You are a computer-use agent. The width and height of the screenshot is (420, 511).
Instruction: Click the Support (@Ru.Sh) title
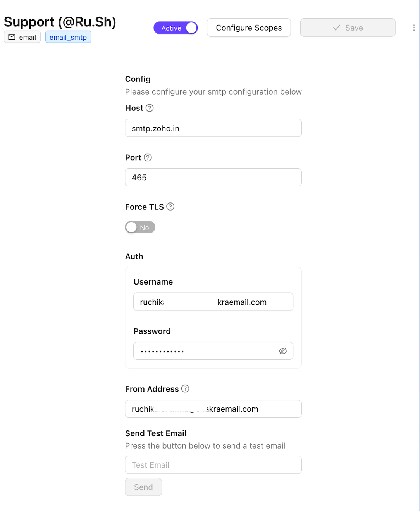tap(60, 22)
